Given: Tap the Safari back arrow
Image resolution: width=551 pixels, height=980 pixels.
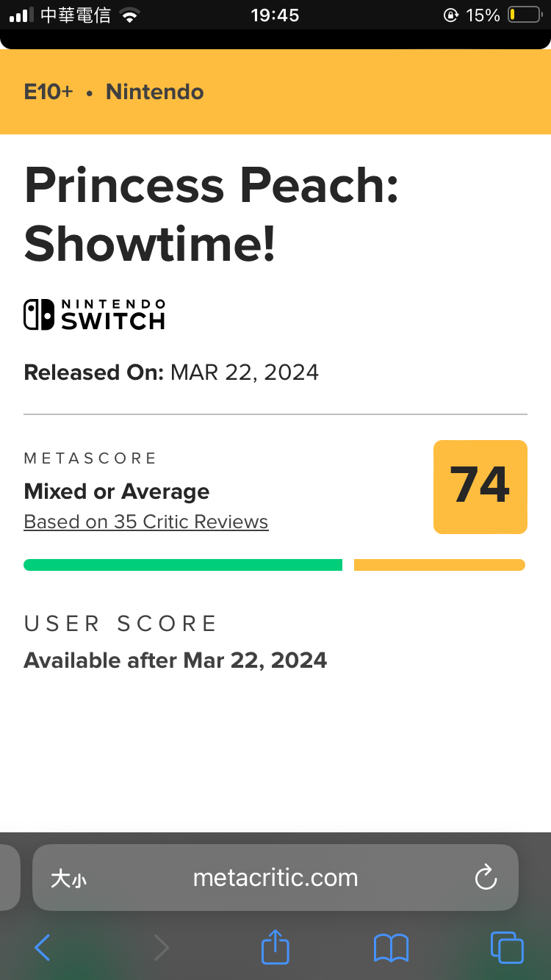Looking at the screenshot, I should [x=43, y=947].
